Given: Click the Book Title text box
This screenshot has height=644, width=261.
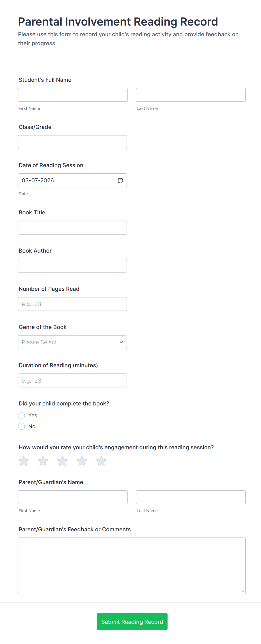Looking at the screenshot, I should (72, 228).
